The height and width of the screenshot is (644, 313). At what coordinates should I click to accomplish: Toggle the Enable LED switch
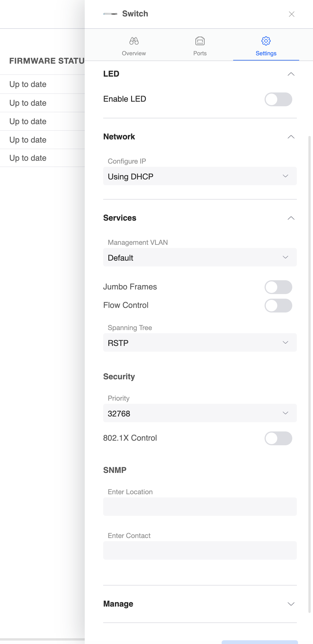278,99
